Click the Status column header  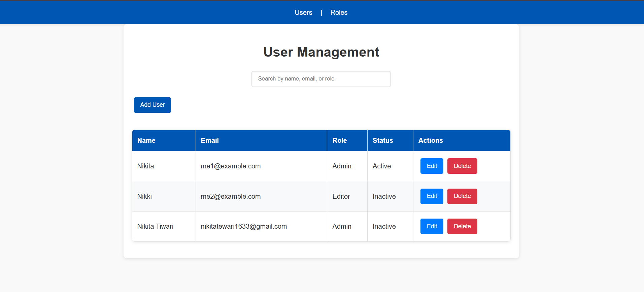(x=390, y=140)
